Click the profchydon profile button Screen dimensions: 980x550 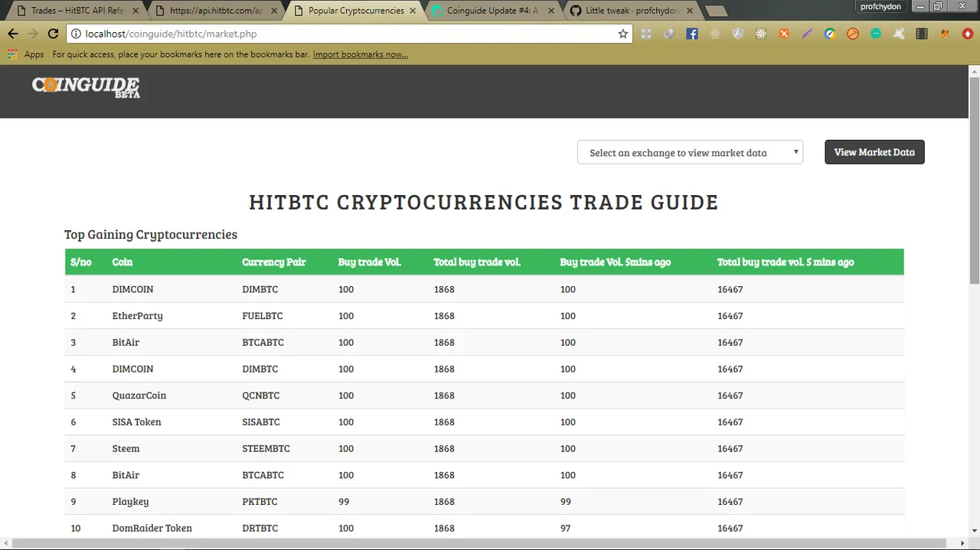[880, 6]
